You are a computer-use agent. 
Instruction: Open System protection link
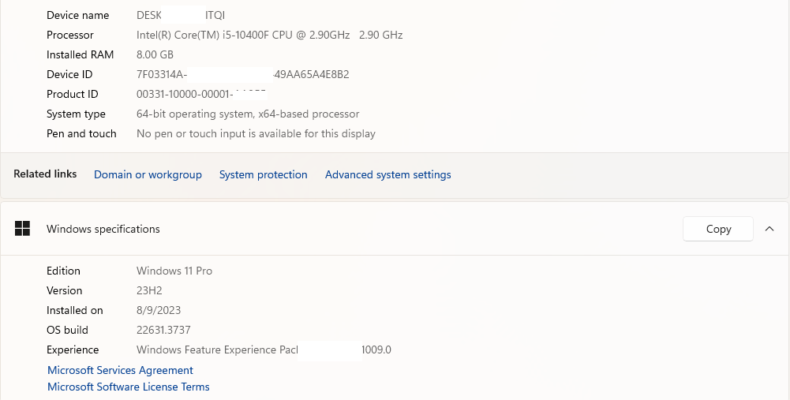(263, 175)
